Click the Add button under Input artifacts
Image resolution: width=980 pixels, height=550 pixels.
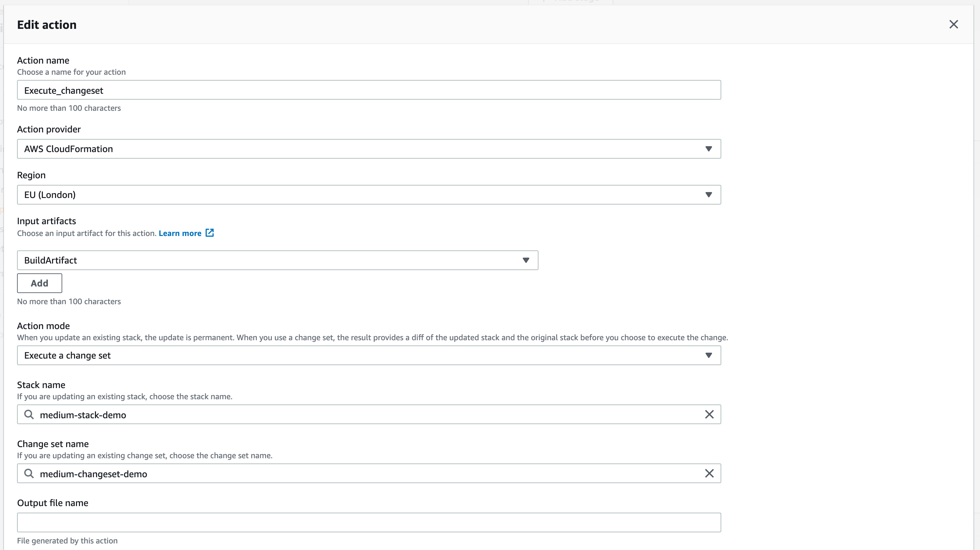40,283
